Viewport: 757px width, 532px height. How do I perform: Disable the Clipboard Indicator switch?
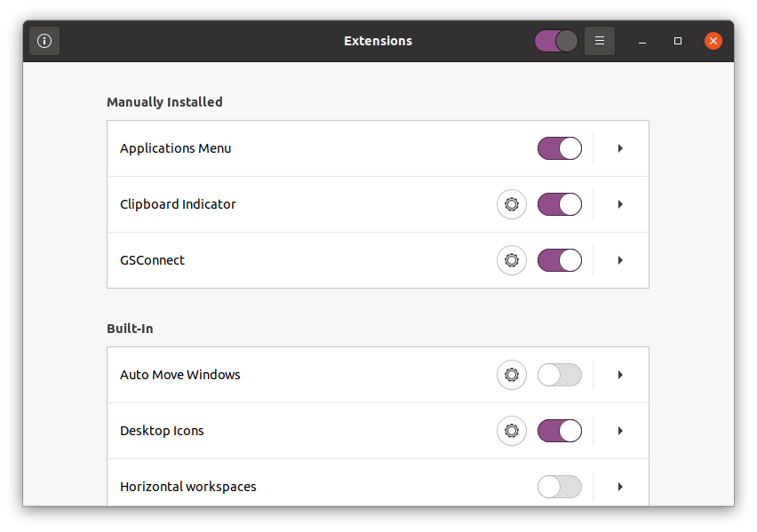tap(560, 204)
